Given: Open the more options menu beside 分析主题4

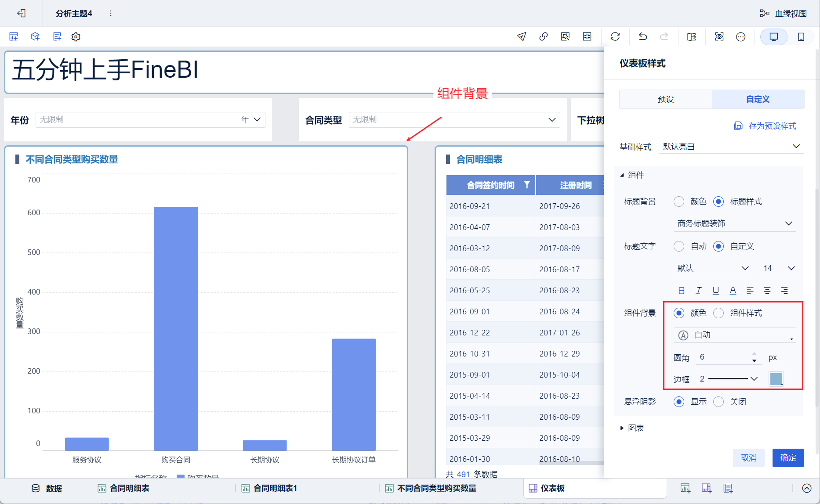Looking at the screenshot, I should coord(111,13).
